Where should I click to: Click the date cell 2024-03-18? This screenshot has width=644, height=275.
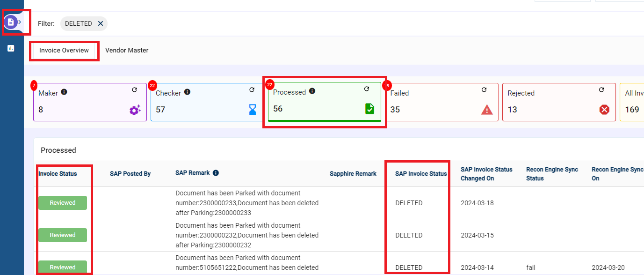[x=477, y=203]
